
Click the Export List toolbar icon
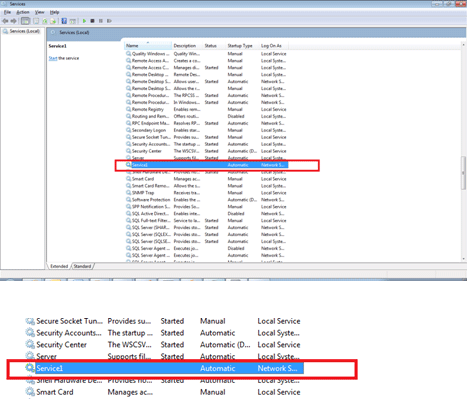click(x=53, y=21)
